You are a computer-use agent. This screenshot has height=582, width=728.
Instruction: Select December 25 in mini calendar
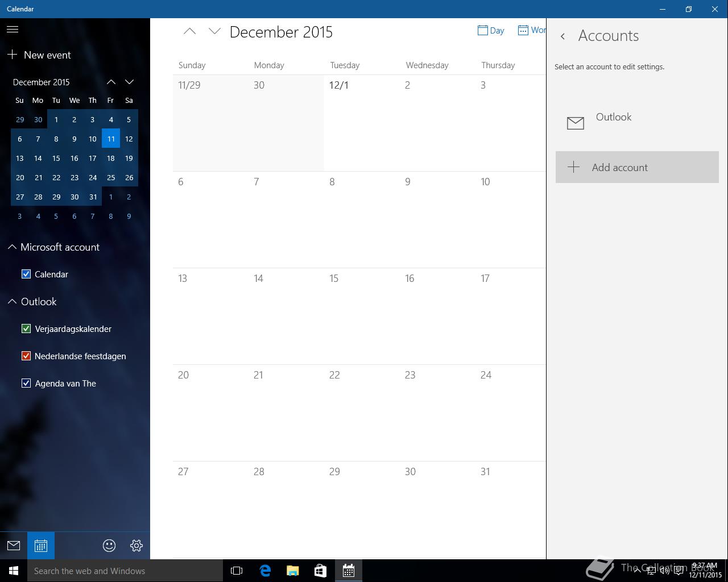tap(111, 177)
